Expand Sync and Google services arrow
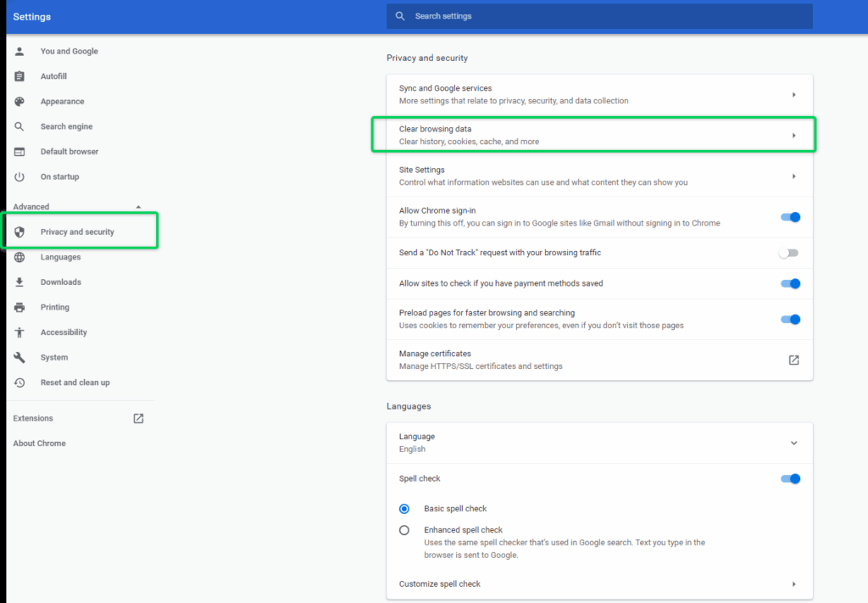Screen dimensions: 868x603 pyautogui.click(x=793, y=95)
